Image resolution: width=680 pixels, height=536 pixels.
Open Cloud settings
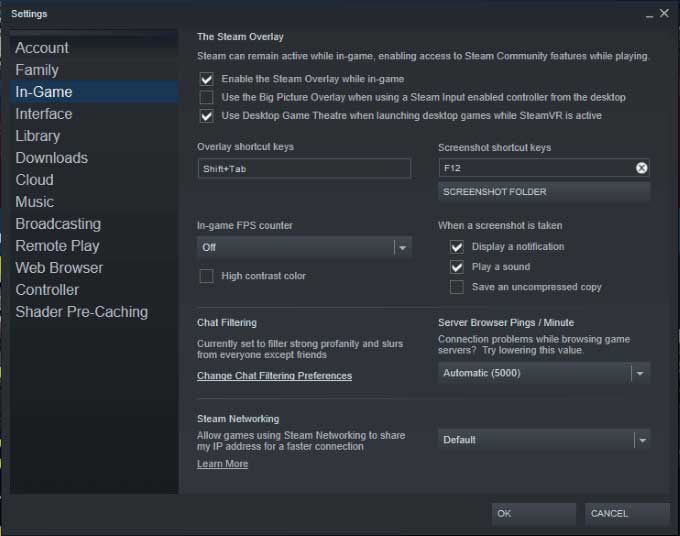(94, 180)
